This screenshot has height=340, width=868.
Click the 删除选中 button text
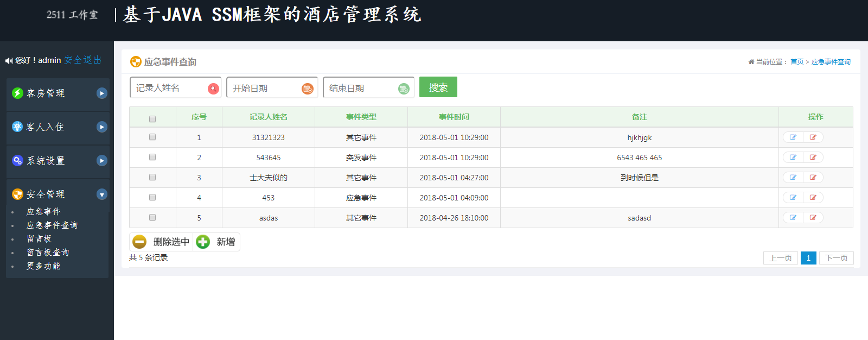171,242
